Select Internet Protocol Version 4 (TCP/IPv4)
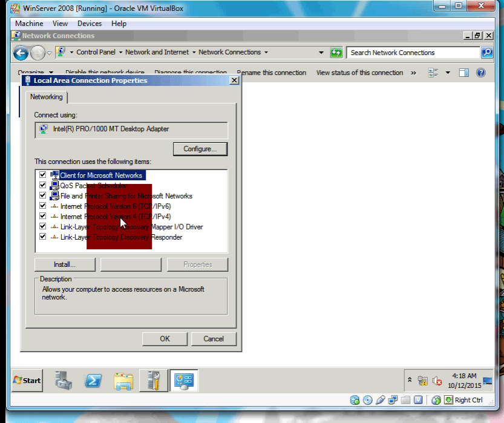 [x=116, y=216]
